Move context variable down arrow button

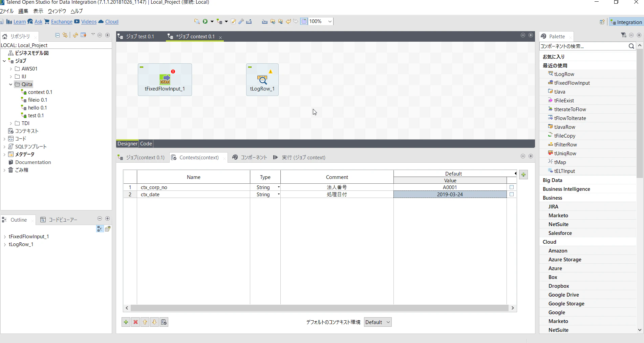pyautogui.click(x=154, y=322)
